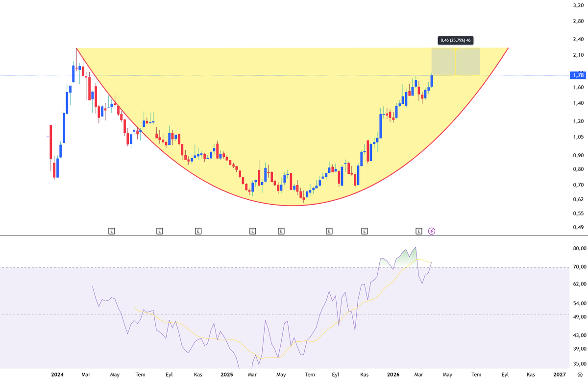The image size is (588, 380).
Task: Click the current price label 1,78
Action: tap(578, 75)
